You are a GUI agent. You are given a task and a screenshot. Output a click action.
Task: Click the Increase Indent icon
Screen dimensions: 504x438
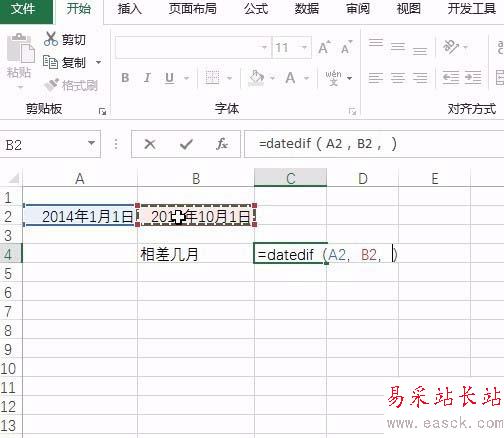[x=473, y=78]
